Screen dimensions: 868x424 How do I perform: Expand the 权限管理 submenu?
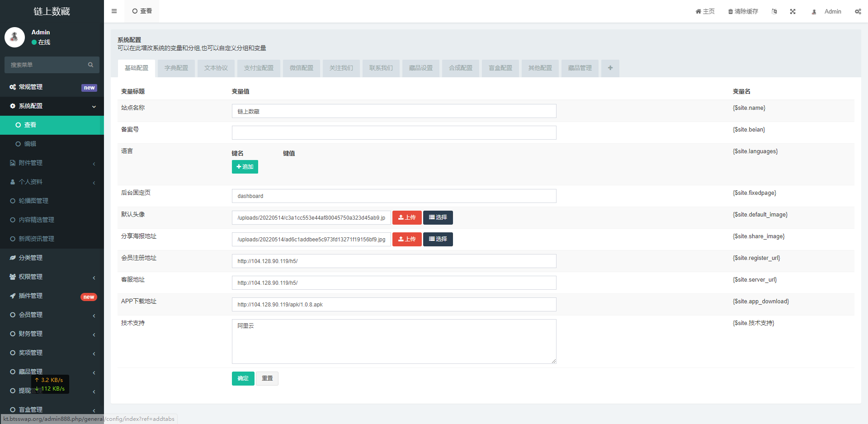[x=30, y=277]
